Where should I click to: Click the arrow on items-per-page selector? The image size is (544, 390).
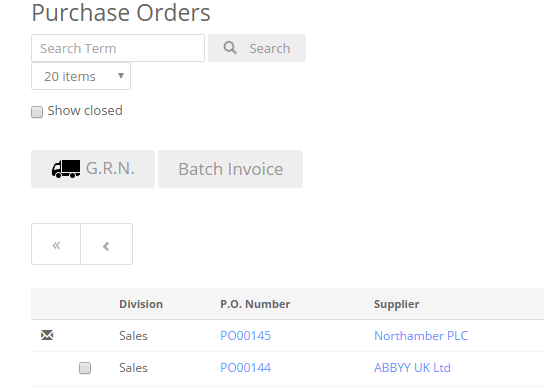click(121, 76)
